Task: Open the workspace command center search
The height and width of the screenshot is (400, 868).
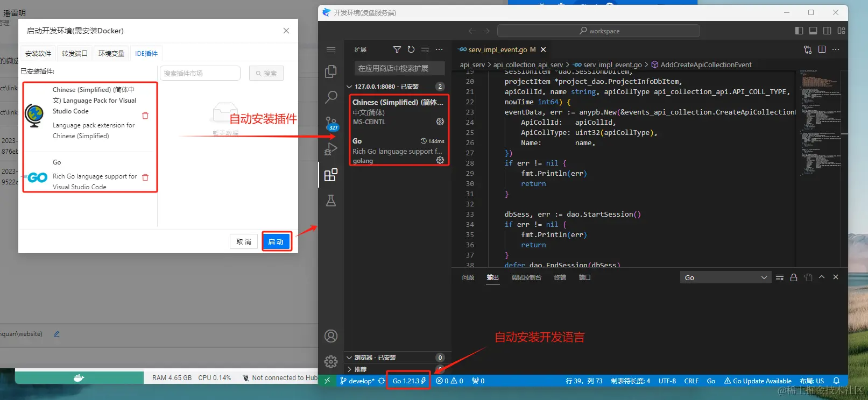Action: [598, 31]
